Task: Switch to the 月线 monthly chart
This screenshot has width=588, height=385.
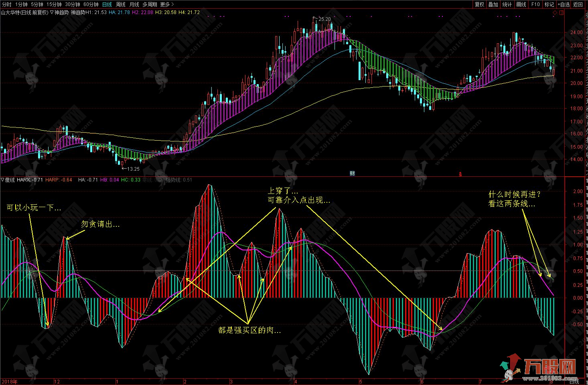Action: click(134, 4)
